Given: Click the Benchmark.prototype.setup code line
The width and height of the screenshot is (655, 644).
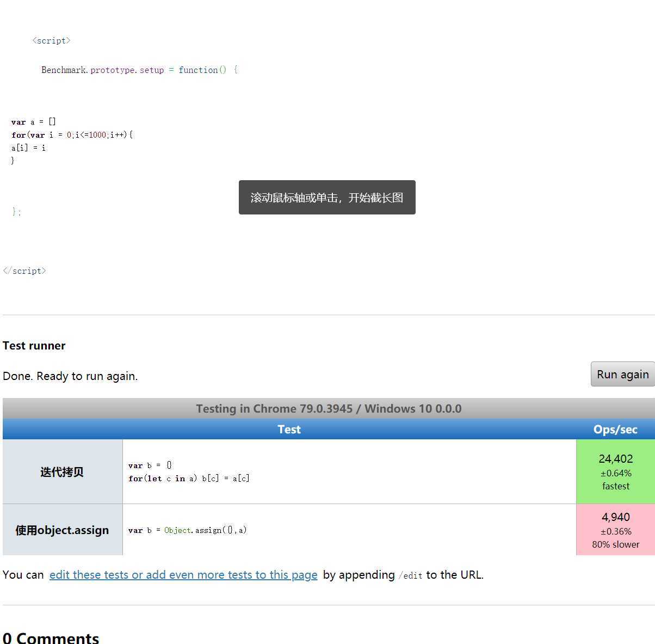Looking at the screenshot, I should coord(139,70).
